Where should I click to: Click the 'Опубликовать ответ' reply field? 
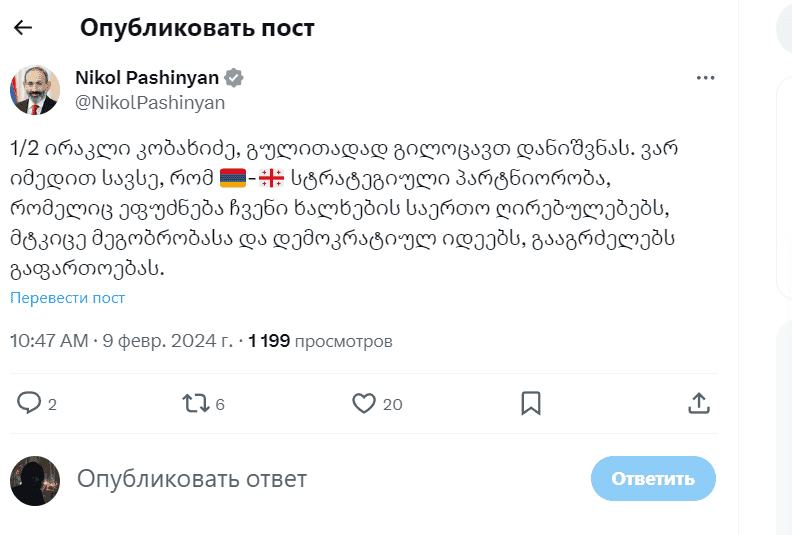tap(192, 479)
